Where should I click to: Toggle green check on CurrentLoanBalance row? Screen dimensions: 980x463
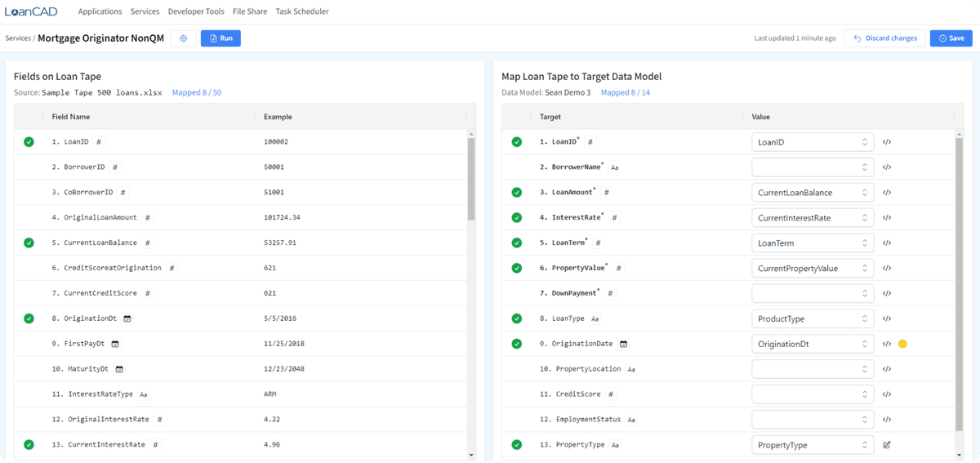pyautogui.click(x=29, y=243)
